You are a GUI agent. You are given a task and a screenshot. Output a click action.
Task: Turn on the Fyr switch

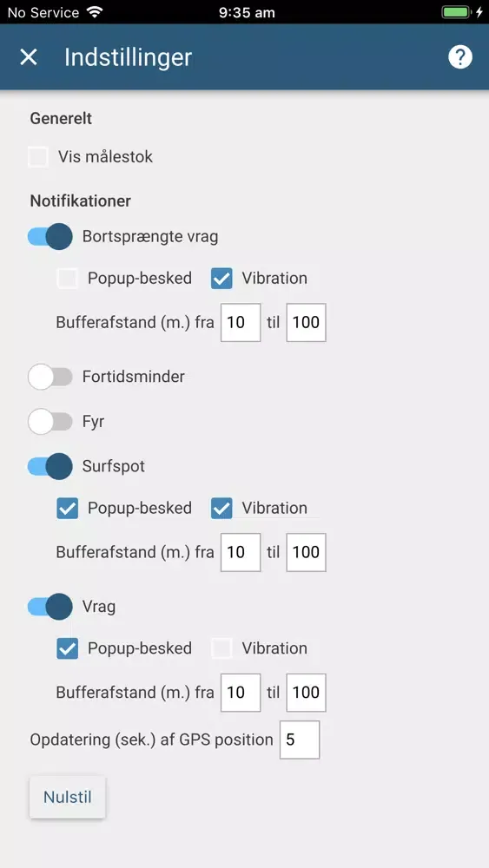point(50,422)
